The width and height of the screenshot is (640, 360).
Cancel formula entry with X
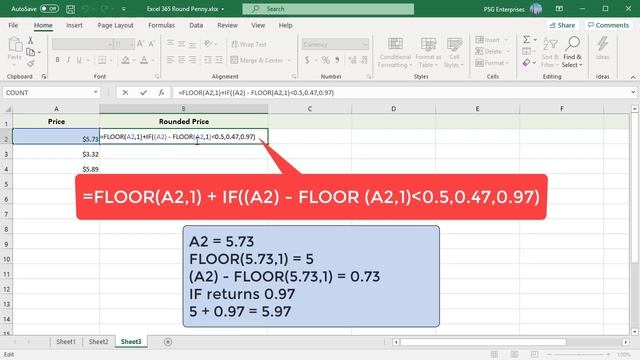125,93
